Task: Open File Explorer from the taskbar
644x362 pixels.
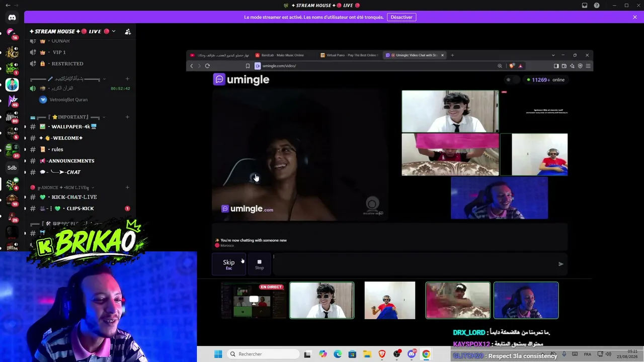Action: (367, 354)
